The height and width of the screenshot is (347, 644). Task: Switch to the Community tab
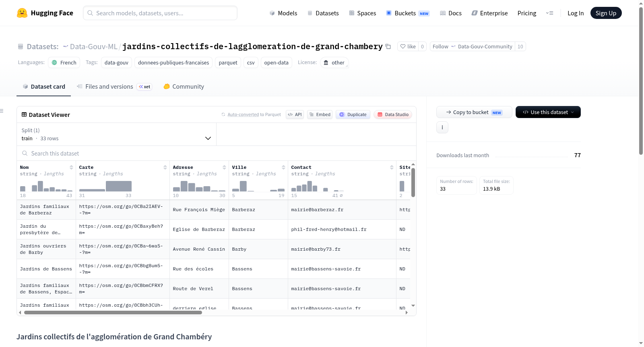tap(184, 86)
